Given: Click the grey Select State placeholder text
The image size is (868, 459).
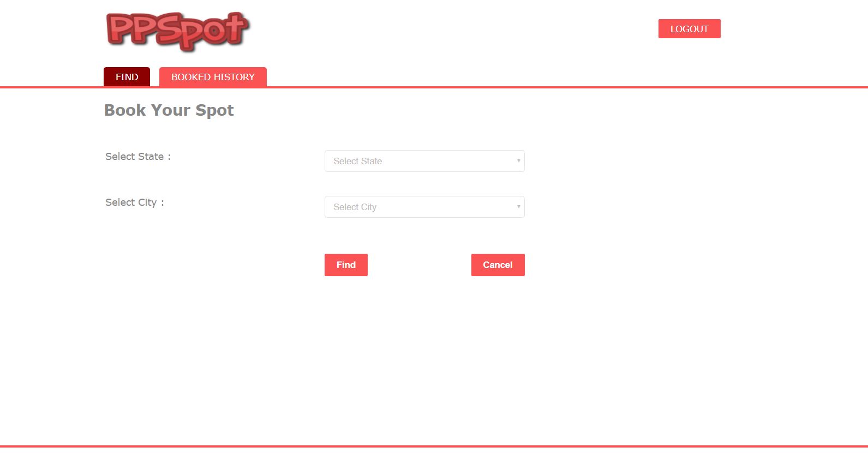Looking at the screenshot, I should coord(357,161).
